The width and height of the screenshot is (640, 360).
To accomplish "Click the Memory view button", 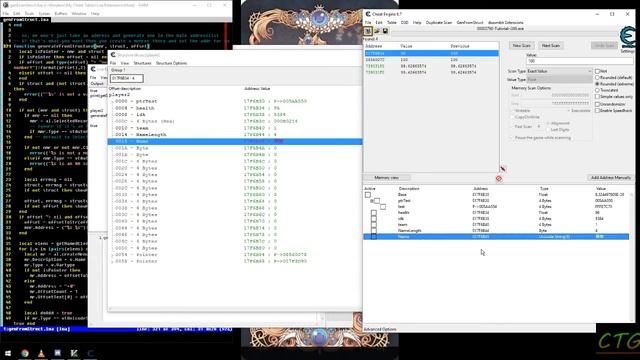I will point(387,178).
